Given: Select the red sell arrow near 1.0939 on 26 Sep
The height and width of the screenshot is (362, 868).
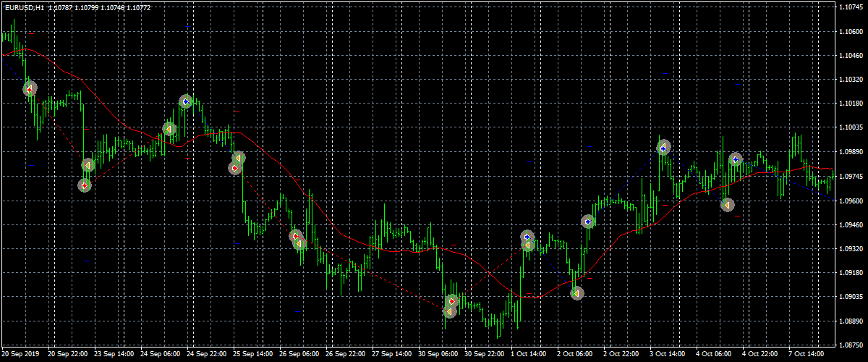Looking at the screenshot, I should click(295, 236).
